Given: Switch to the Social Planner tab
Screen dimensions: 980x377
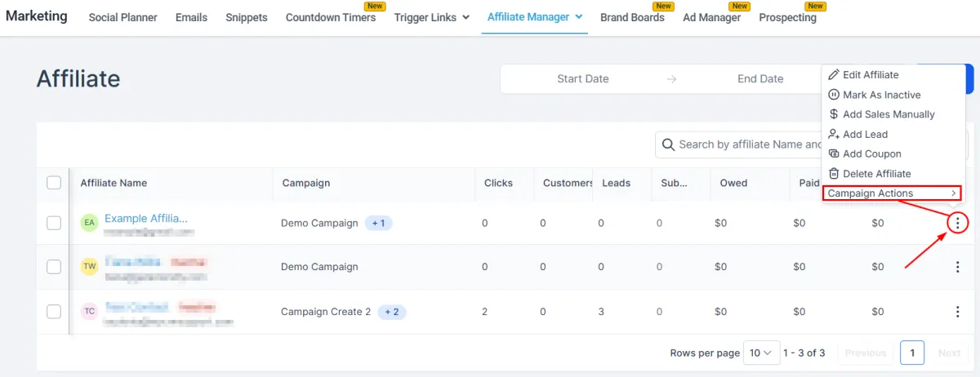Looking at the screenshot, I should (x=122, y=17).
